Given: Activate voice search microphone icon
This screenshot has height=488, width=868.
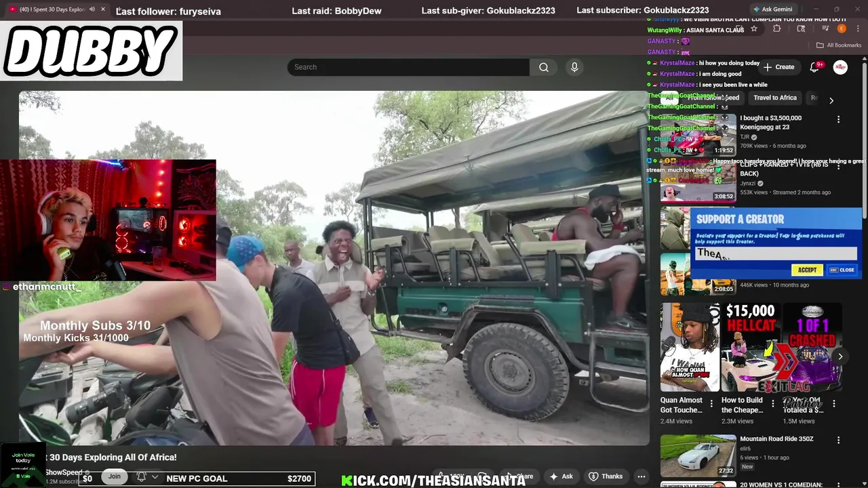Looking at the screenshot, I should [574, 67].
